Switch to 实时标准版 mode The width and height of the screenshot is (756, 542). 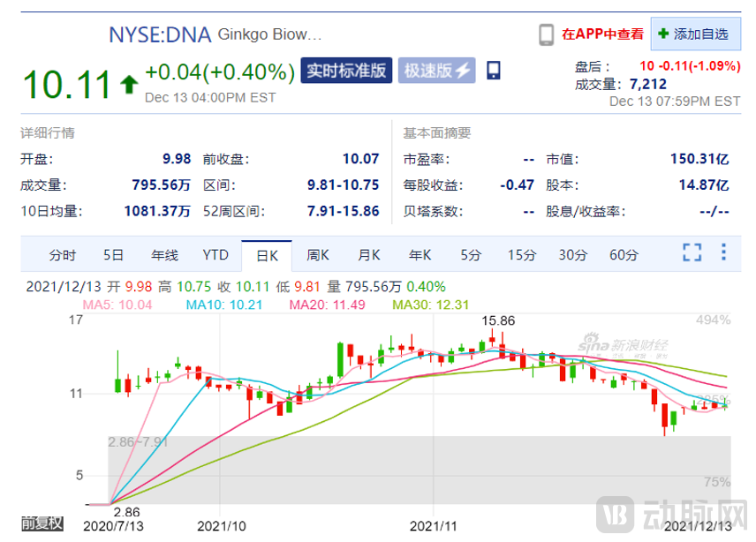[x=346, y=71]
